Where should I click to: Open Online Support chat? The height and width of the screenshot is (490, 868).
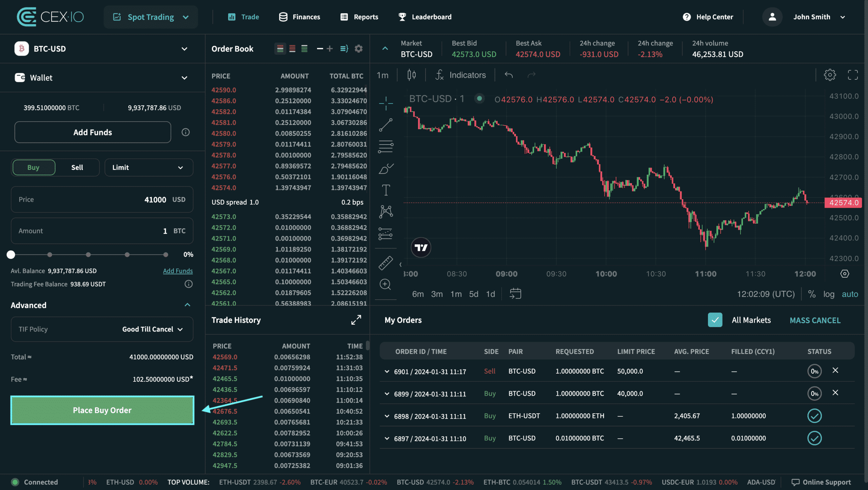click(x=821, y=482)
